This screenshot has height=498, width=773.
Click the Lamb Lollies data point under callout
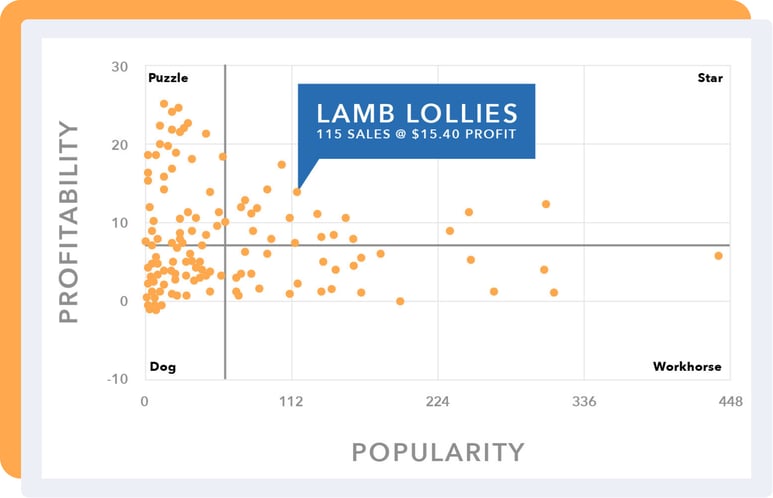297,192
